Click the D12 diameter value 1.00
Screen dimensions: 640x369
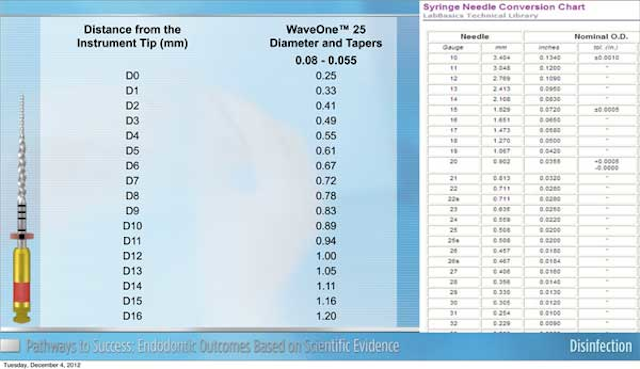click(326, 256)
